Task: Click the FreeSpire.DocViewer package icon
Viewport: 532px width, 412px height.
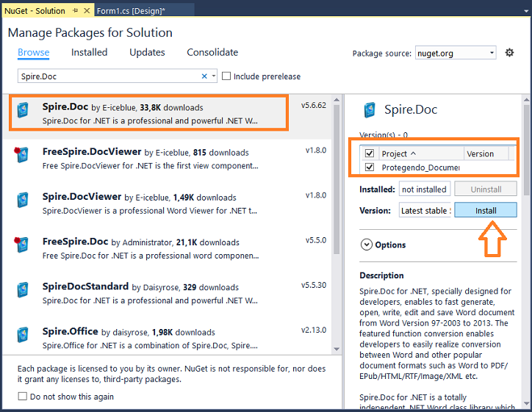Action: click(21, 155)
